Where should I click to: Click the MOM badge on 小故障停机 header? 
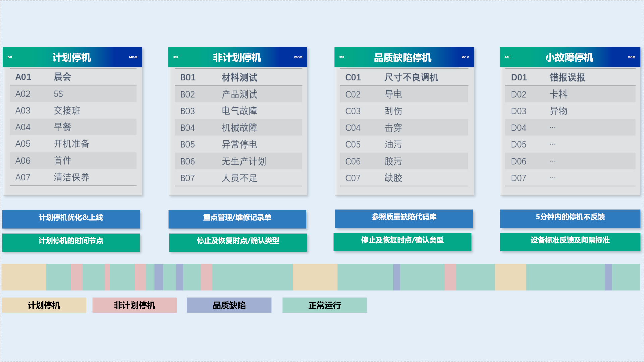coord(631,57)
